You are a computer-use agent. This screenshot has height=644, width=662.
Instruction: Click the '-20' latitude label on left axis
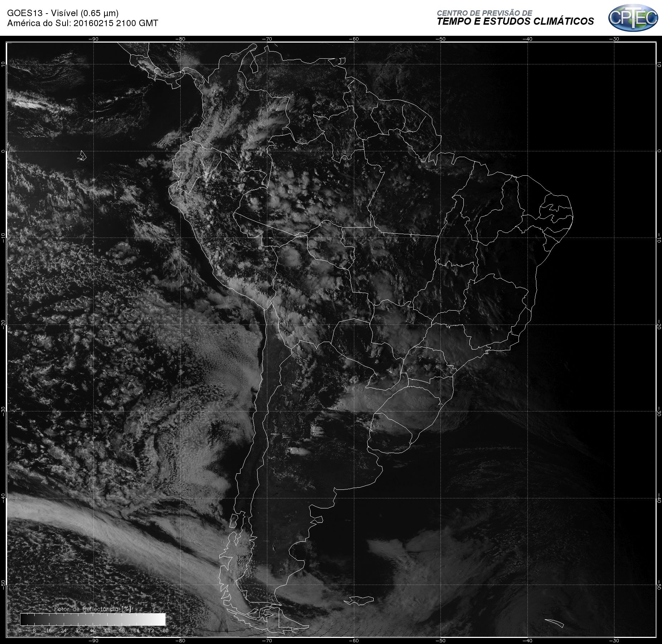(3, 324)
